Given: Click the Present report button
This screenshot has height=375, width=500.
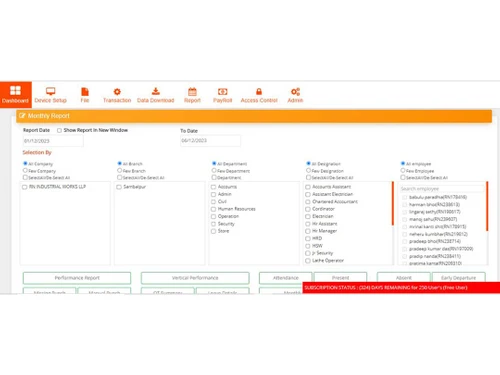Looking at the screenshot, I should [340, 278].
